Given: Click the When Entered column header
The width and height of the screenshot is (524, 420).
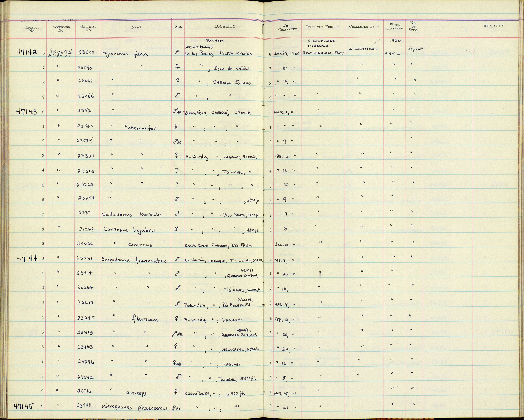Looking at the screenshot, I should click(x=395, y=26).
